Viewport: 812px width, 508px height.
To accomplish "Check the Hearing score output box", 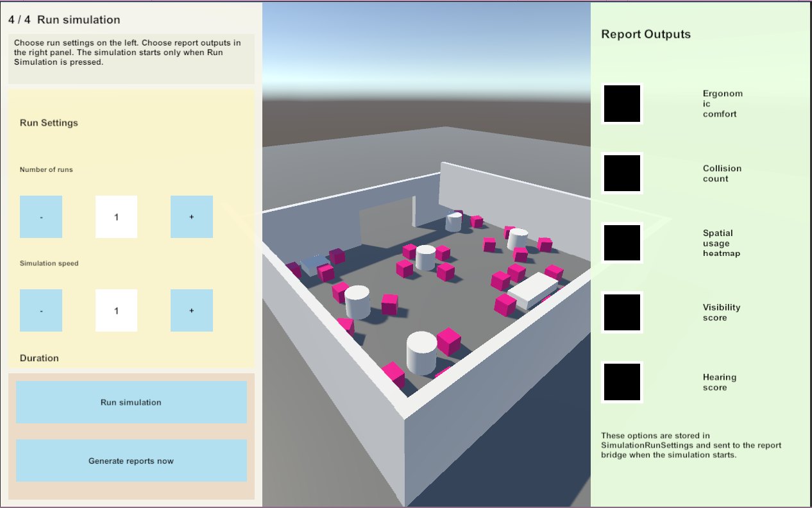I will coord(622,382).
